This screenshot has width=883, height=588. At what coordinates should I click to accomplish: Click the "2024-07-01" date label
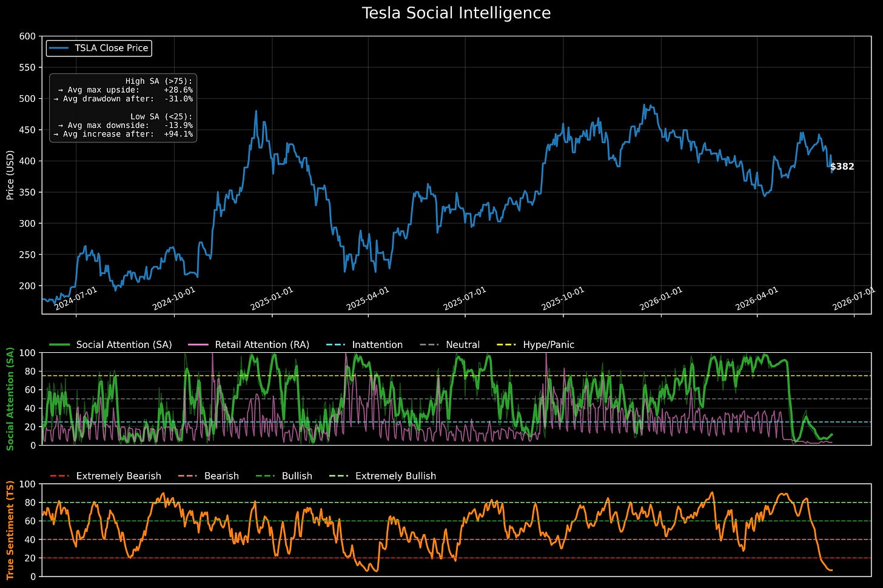click(x=76, y=299)
